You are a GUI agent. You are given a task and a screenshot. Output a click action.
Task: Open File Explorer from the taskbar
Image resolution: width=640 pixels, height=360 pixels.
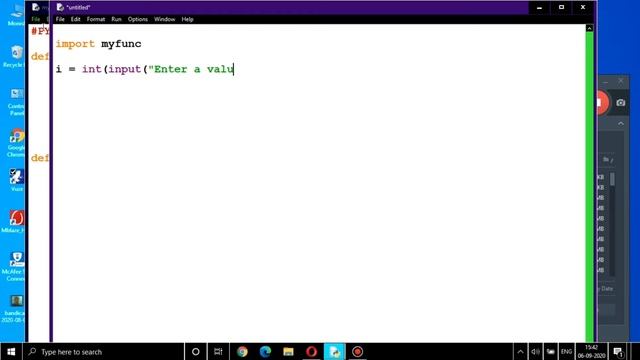[289, 351]
